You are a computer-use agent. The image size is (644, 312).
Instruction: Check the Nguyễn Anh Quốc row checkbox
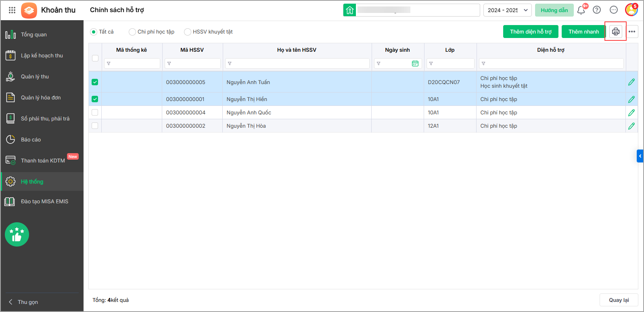click(x=95, y=112)
